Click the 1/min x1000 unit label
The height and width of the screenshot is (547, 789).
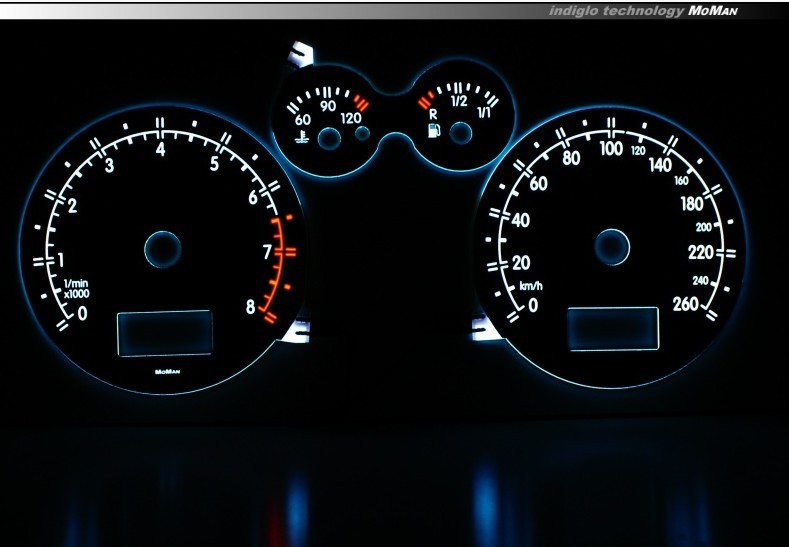(x=76, y=290)
